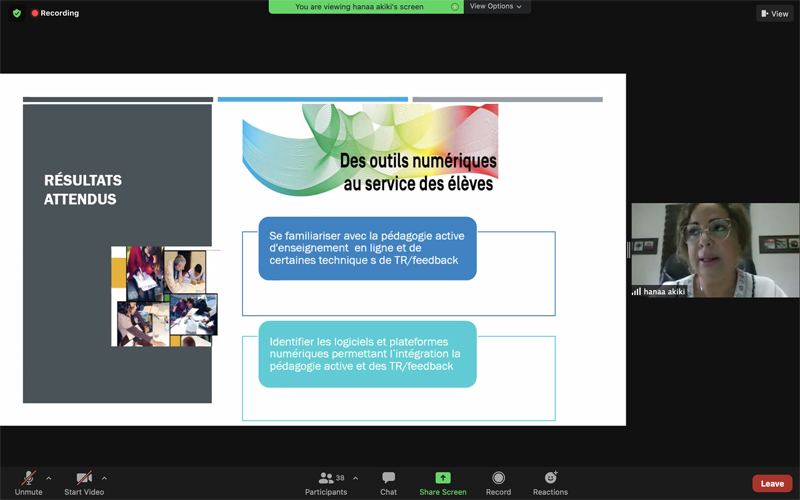Viewport: 800px width, 500px height.
Task: Expand video options arrow beside Start Video
Action: click(x=104, y=478)
